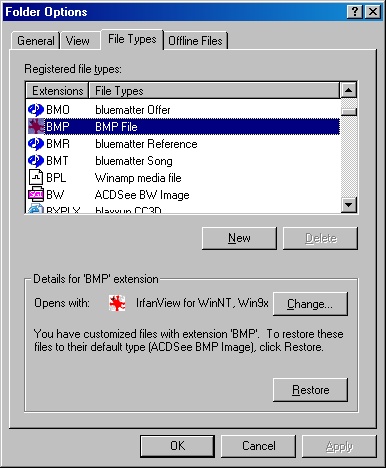Click the Restore button
The image size is (386, 468).
[x=310, y=390]
